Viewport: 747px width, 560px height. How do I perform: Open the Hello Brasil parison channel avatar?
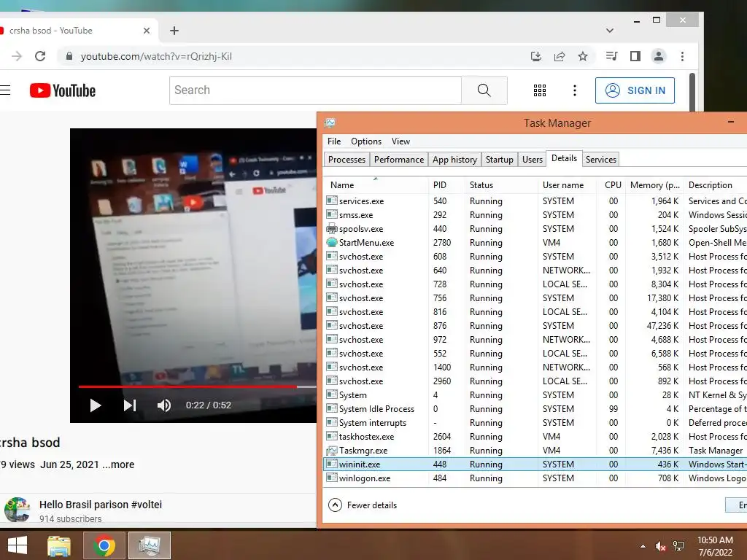coord(18,510)
